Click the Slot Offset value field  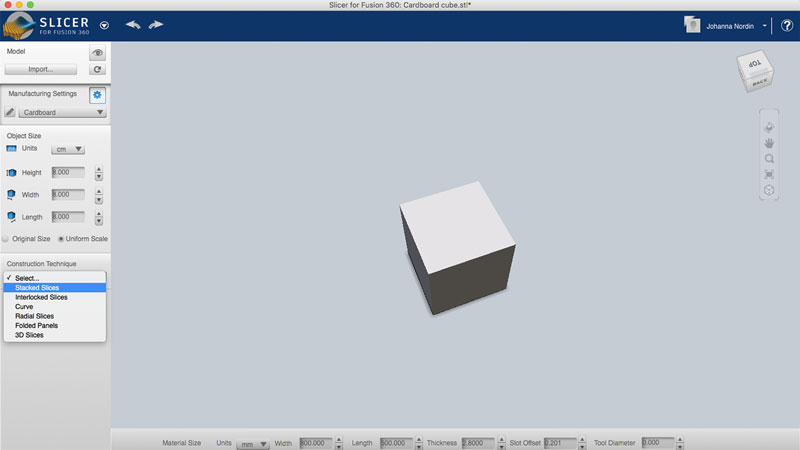(560, 443)
